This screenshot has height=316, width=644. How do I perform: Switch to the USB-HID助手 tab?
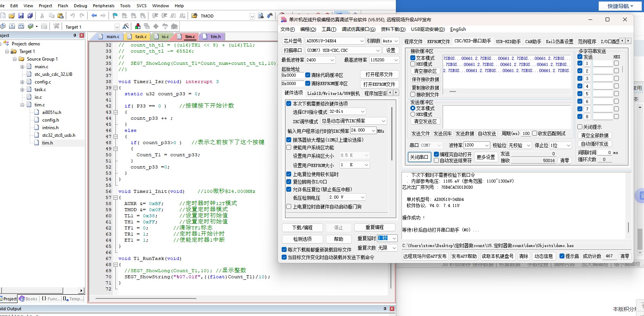508,42
